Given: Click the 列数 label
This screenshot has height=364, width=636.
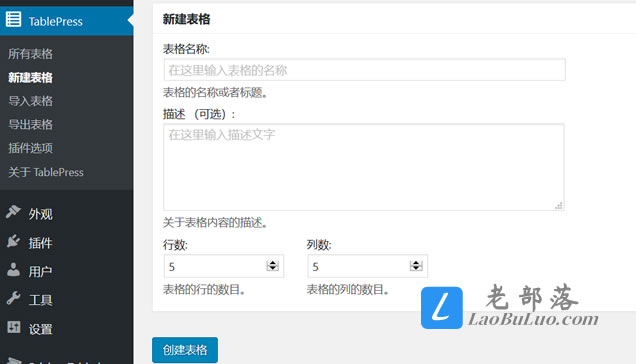Looking at the screenshot, I should pos(319,245).
